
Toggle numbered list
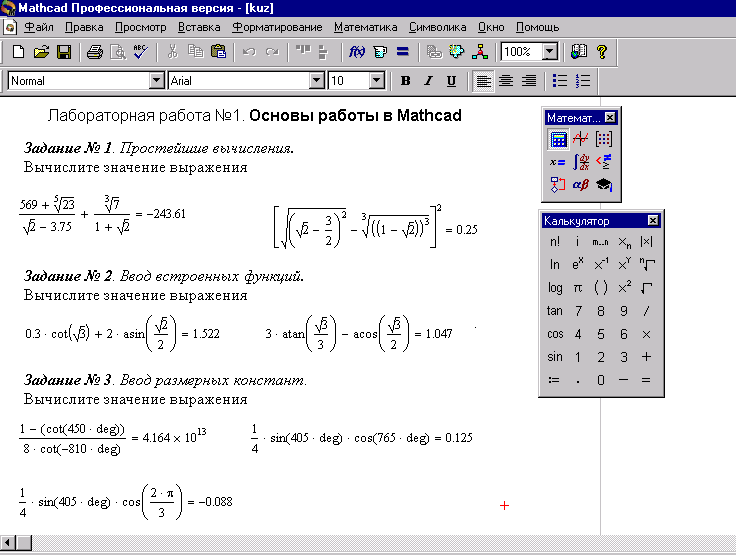tap(583, 81)
